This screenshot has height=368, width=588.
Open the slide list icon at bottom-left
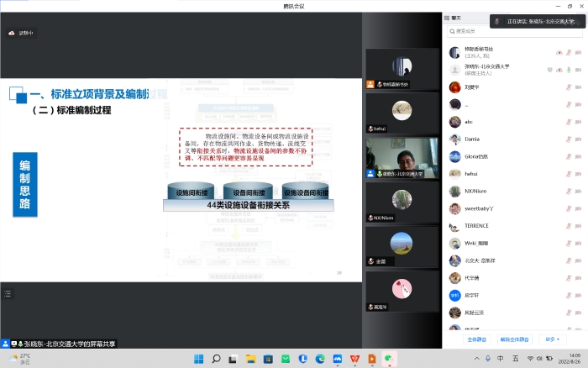click(x=8, y=293)
